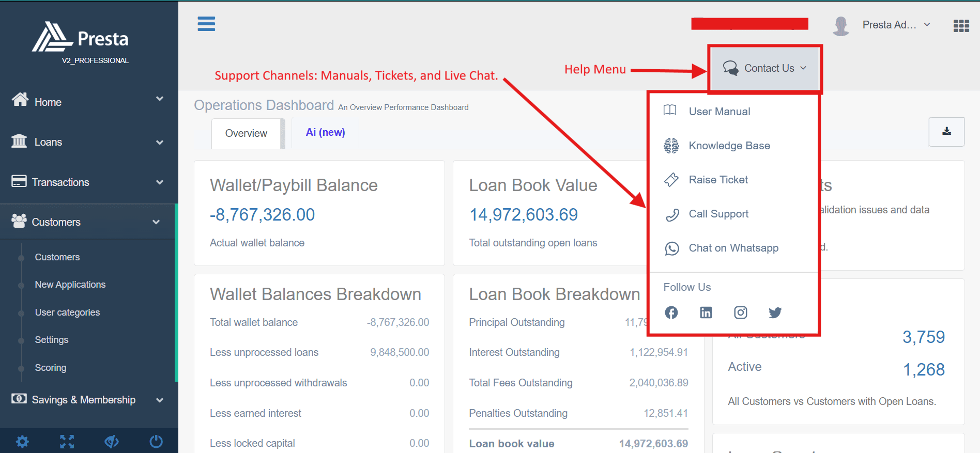The width and height of the screenshot is (980, 453).
Task: Click 'Penalties Outstanding' row label
Action: point(518,413)
